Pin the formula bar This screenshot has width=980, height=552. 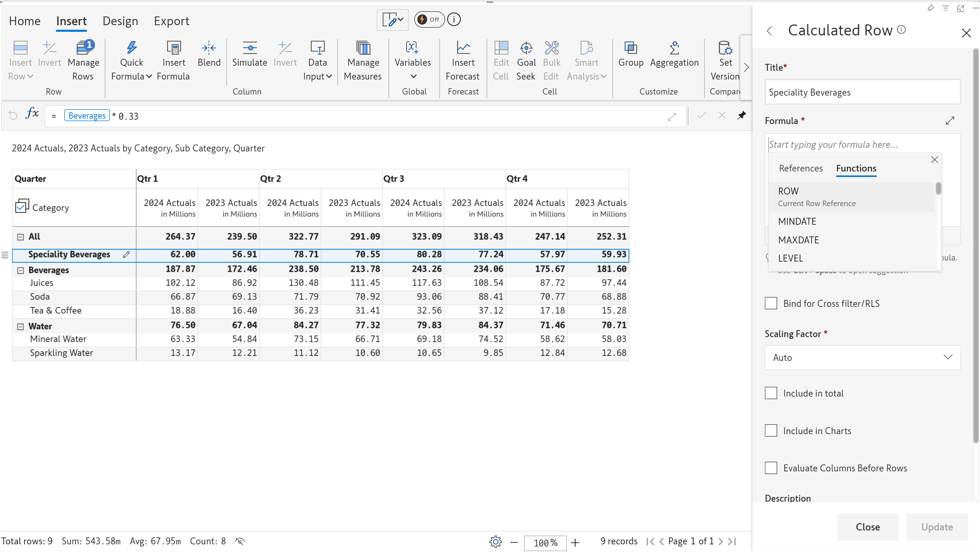(741, 116)
